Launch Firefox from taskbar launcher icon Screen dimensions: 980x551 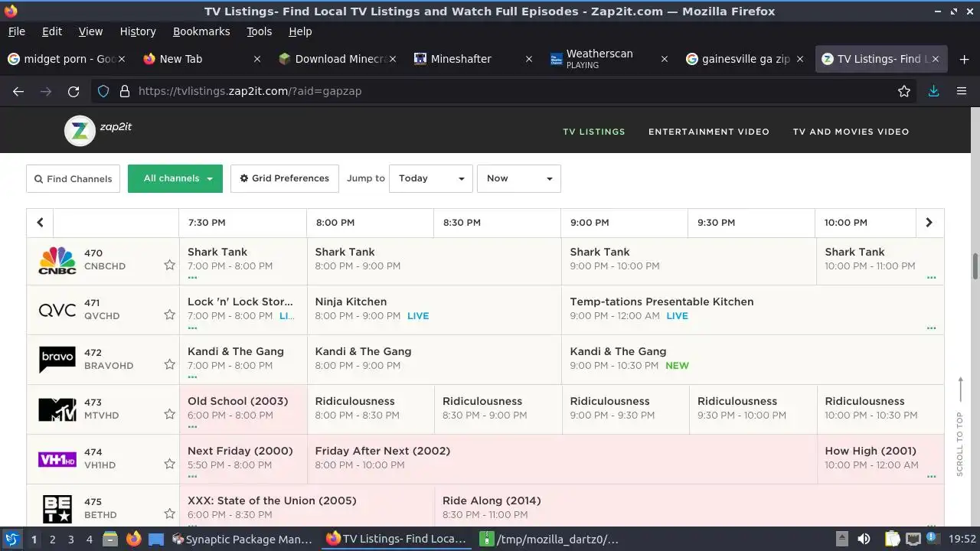pos(133,539)
